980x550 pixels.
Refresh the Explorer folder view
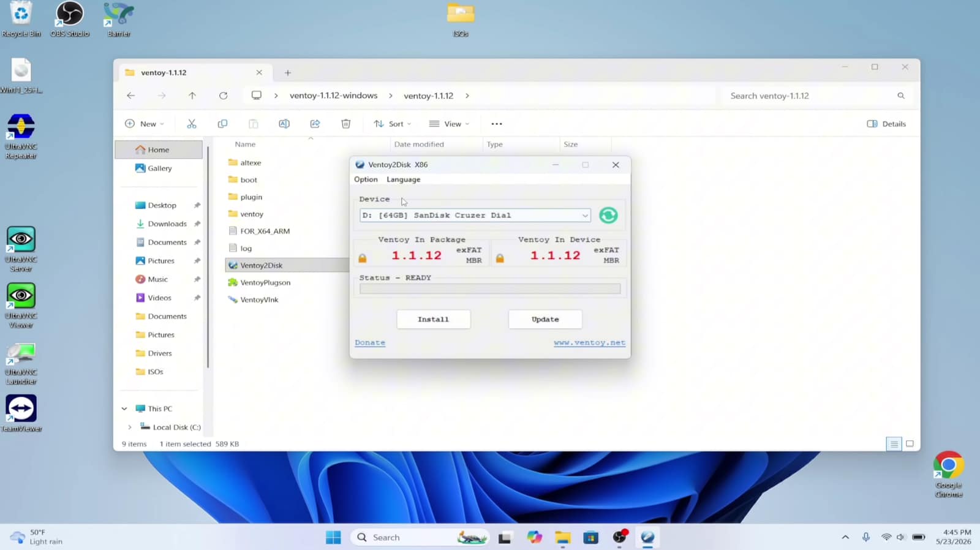point(223,96)
